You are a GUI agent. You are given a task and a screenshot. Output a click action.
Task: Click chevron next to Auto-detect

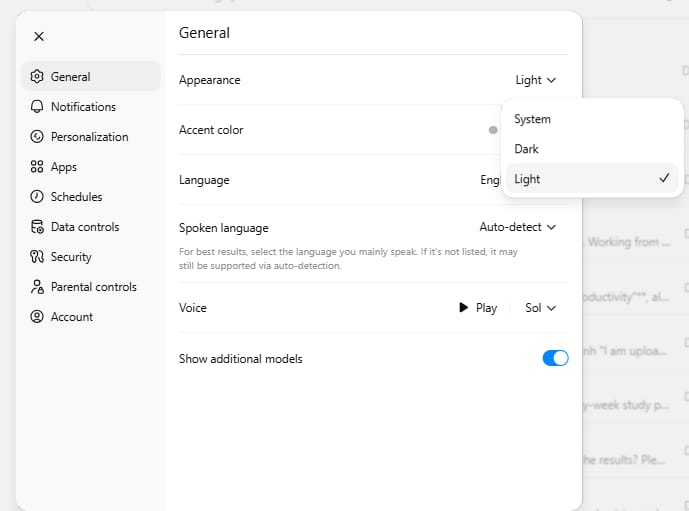[x=551, y=227]
